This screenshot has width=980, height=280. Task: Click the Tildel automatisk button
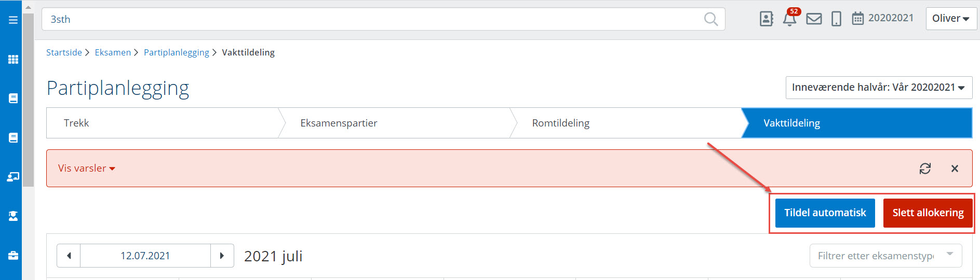point(825,213)
